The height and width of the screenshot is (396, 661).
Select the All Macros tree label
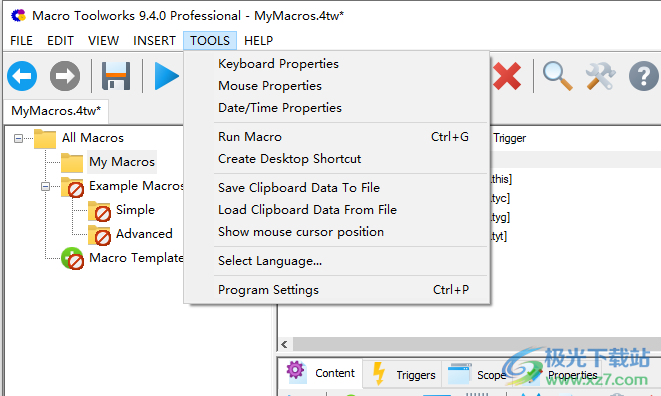(93, 138)
